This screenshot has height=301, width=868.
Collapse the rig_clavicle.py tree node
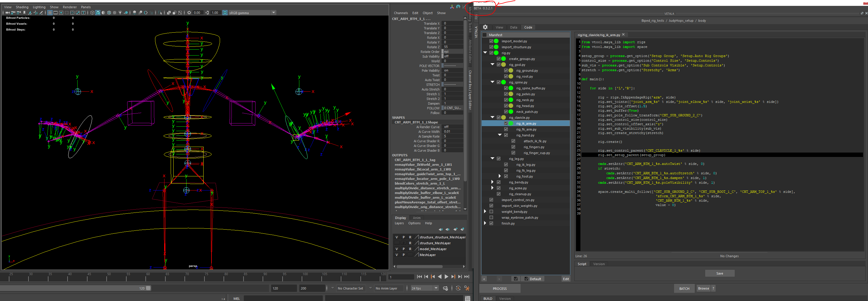[493, 117]
